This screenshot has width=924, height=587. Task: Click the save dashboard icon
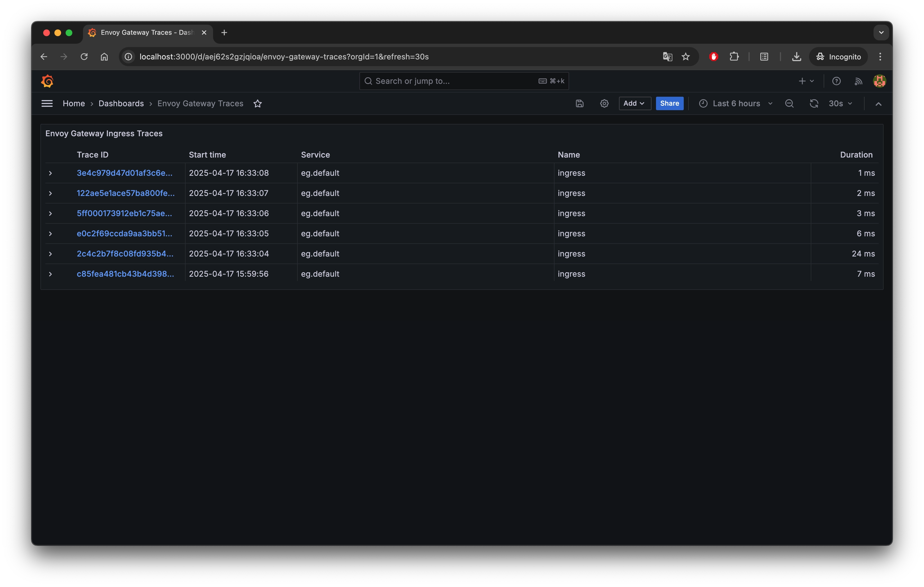pyautogui.click(x=579, y=104)
